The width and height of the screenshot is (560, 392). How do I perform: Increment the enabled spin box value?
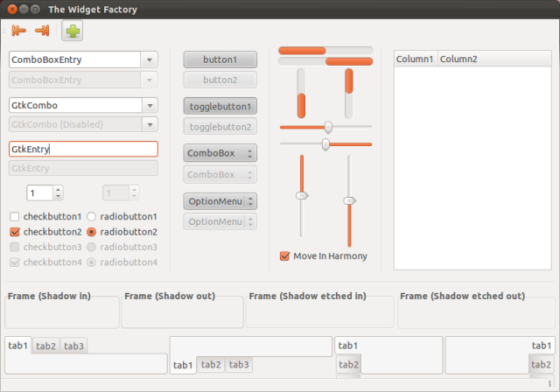pos(59,190)
